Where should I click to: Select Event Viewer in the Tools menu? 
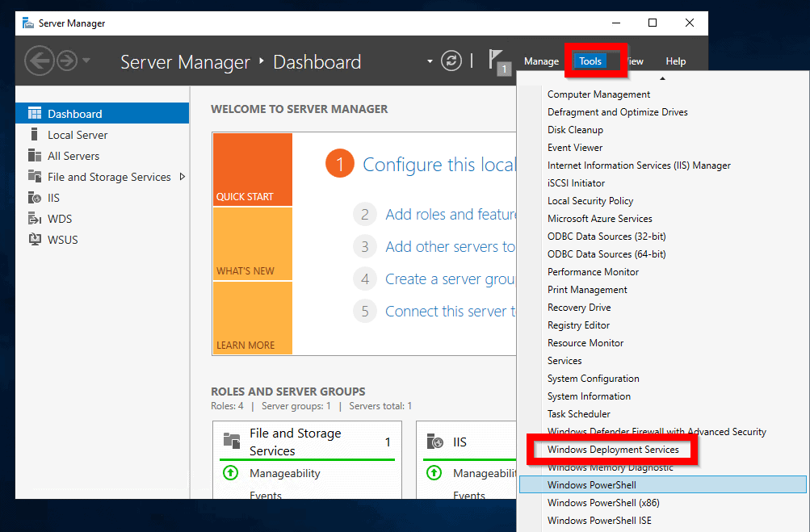pyautogui.click(x=575, y=148)
